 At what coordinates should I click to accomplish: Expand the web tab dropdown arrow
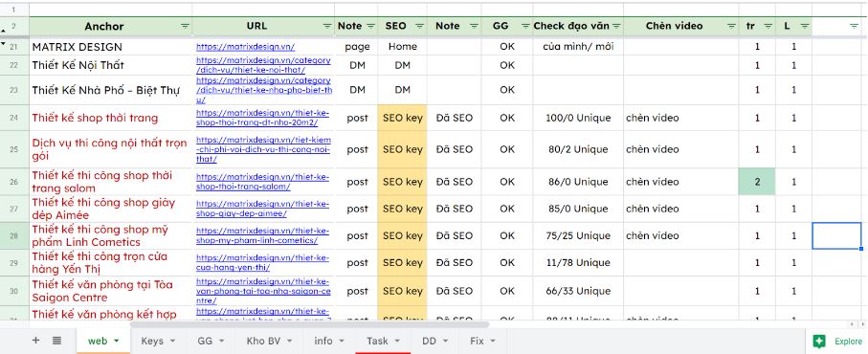coord(116,342)
